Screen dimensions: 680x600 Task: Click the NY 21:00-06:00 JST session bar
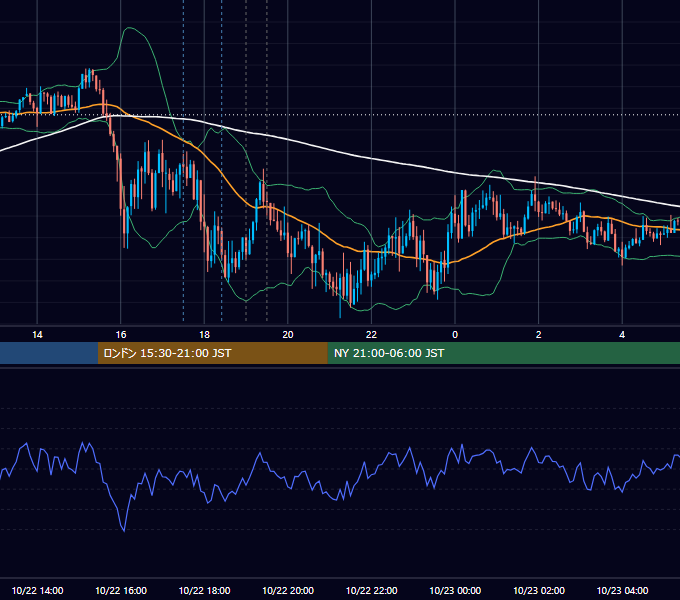[x=503, y=353]
